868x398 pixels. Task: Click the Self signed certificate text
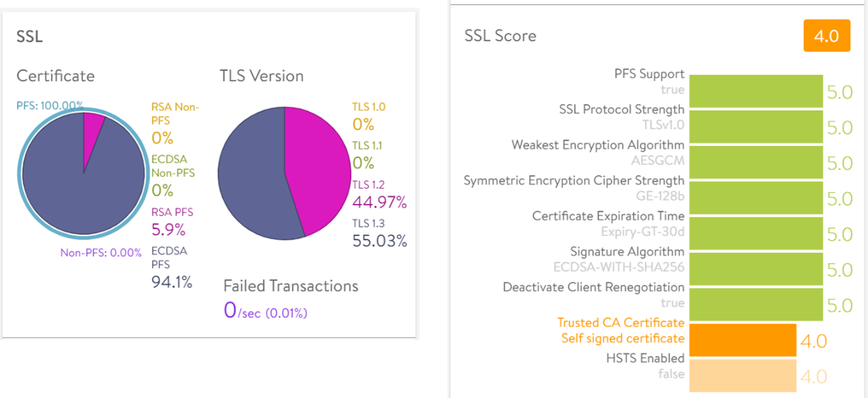tap(622, 338)
